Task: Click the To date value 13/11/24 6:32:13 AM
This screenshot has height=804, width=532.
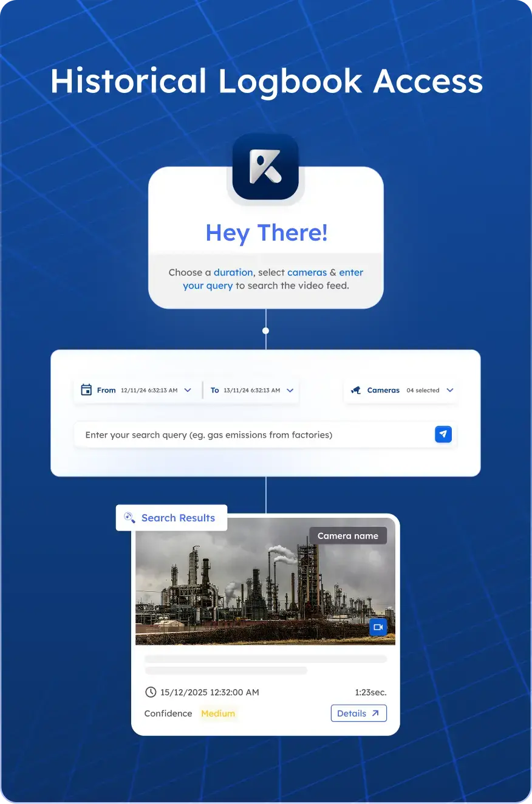Action: 252,390
